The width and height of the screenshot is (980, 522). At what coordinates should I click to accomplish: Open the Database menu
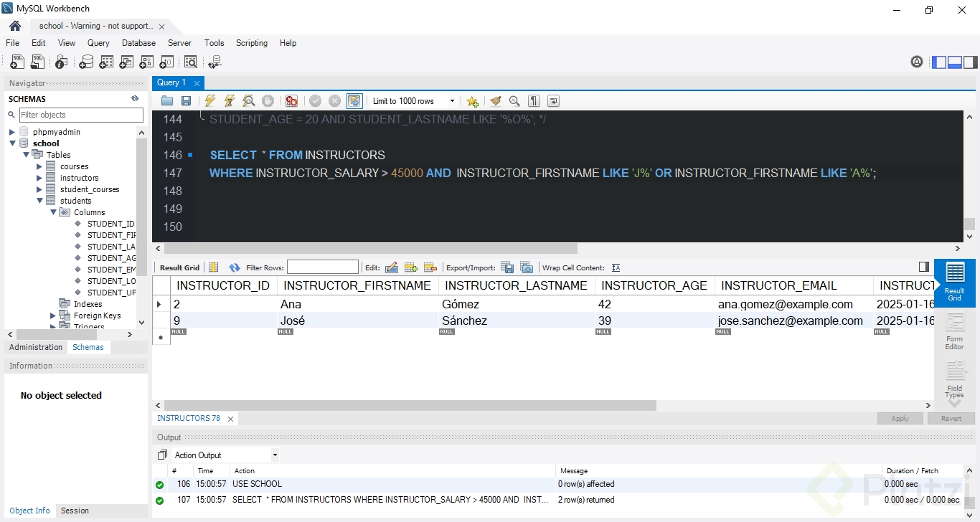(138, 43)
